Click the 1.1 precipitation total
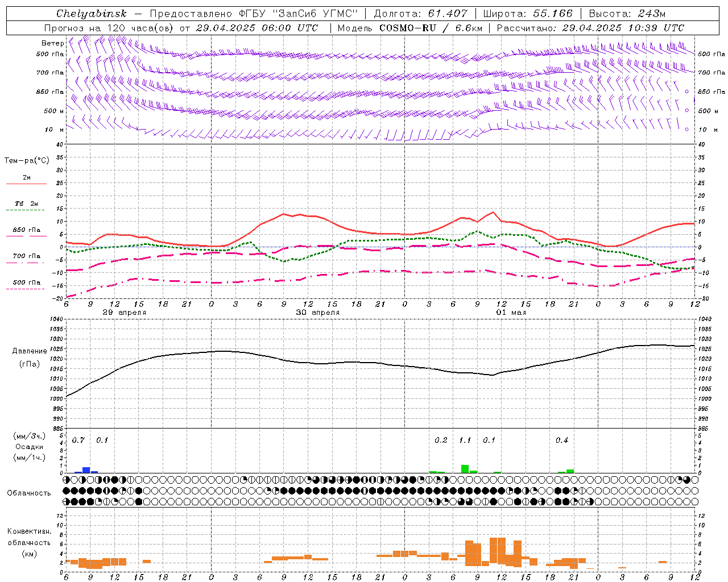The height and width of the screenshot is (582, 728). [x=465, y=440]
